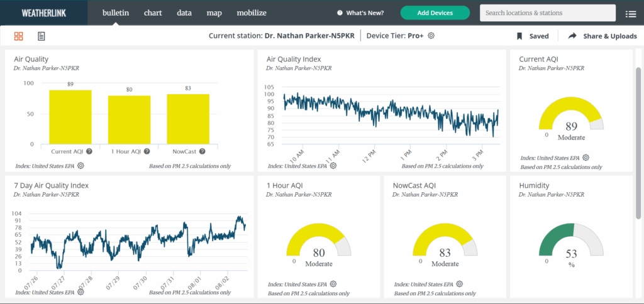Click the Add Devices button
The height and width of the screenshot is (304, 644).
435,13
